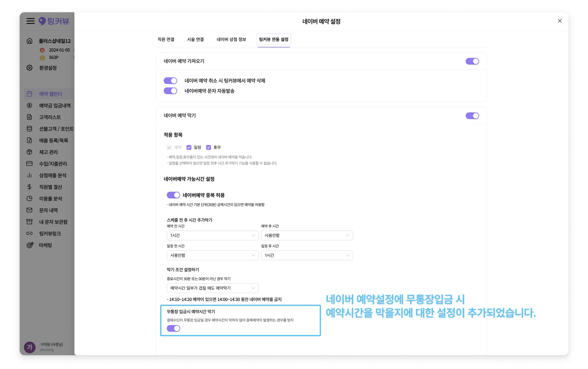Uncheck the 휴무 checkbox
Screen dimensions: 588x369
point(209,147)
